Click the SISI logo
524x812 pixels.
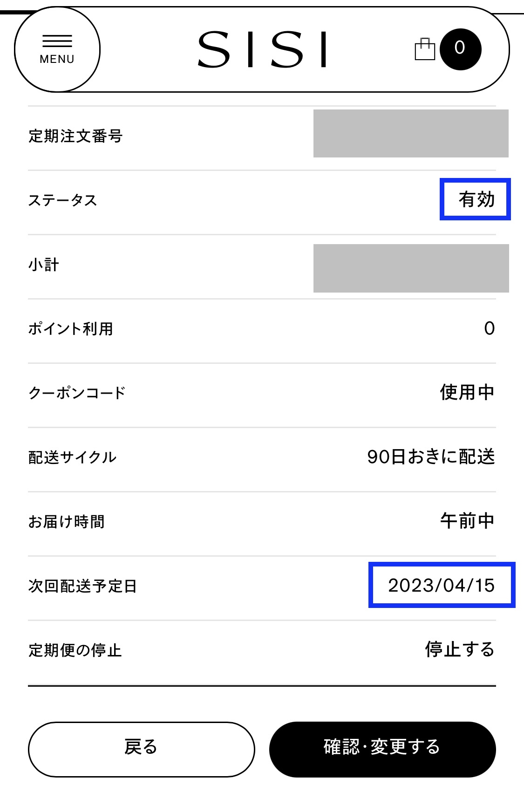point(262,49)
